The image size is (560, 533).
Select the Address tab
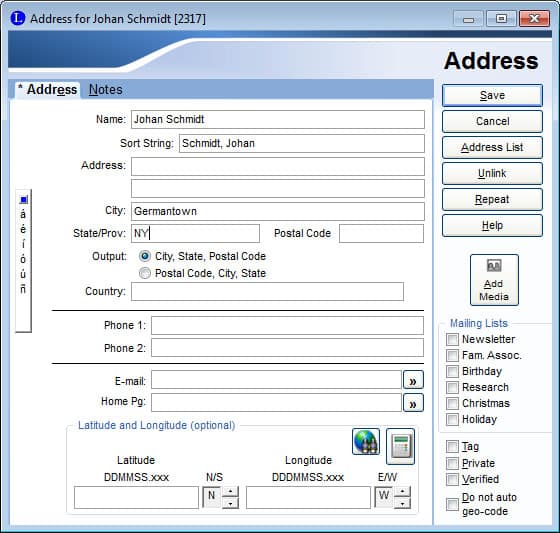(x=48, y=89)
